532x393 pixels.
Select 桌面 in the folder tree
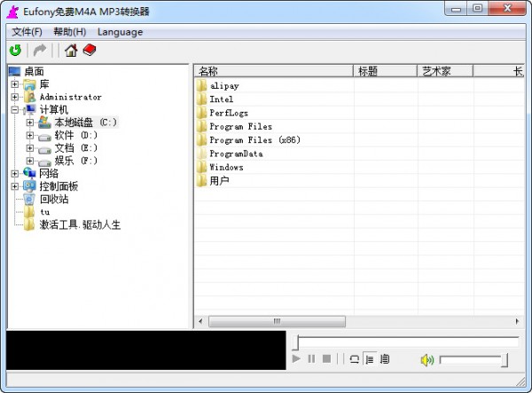pos(34,71)
